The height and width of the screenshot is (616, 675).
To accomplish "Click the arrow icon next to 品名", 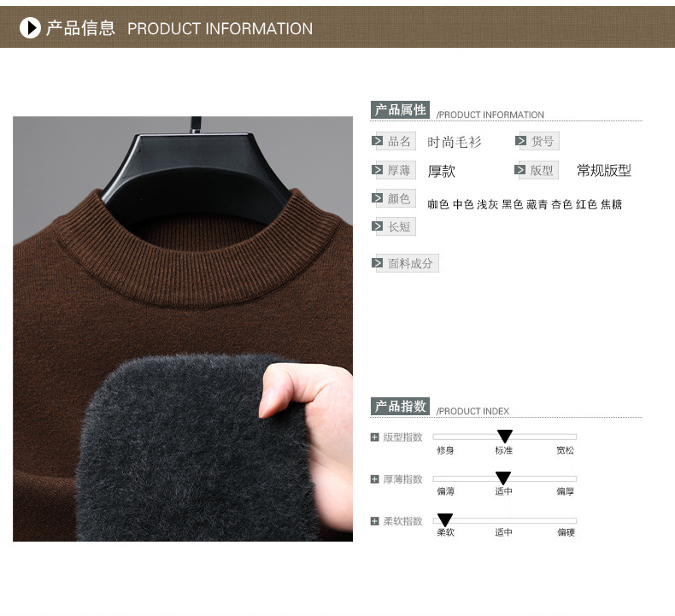I will point(377,141).
